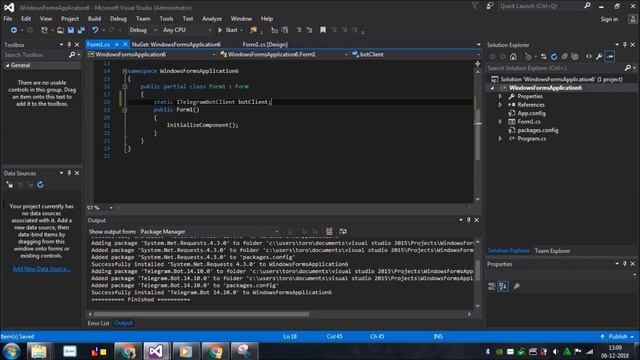Click Add New Data Source link

pyautogui.click(x=41, y=269)
